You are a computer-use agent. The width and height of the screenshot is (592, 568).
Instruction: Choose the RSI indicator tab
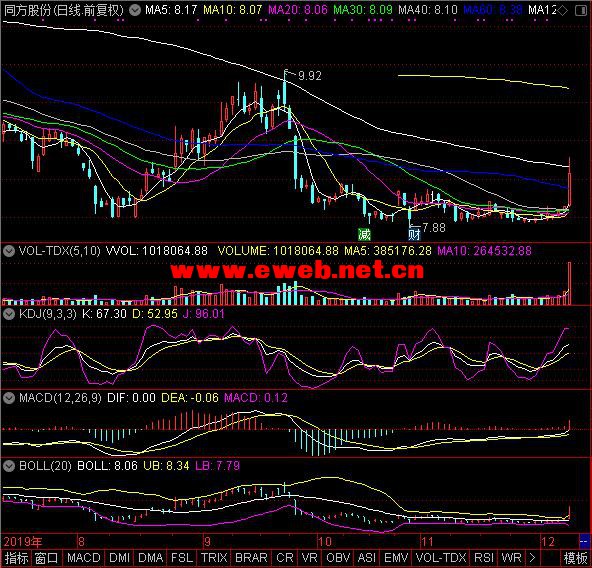(x=484, y=558)
